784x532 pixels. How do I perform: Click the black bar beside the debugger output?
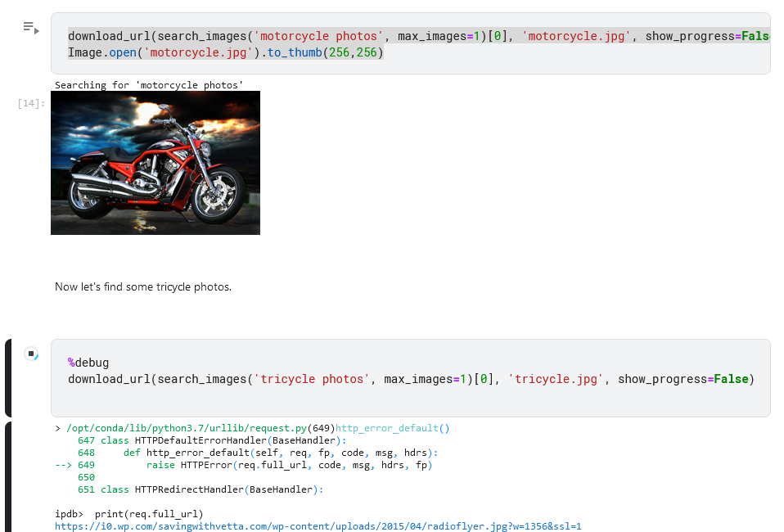pyautogui.click(x=8, y=476)
